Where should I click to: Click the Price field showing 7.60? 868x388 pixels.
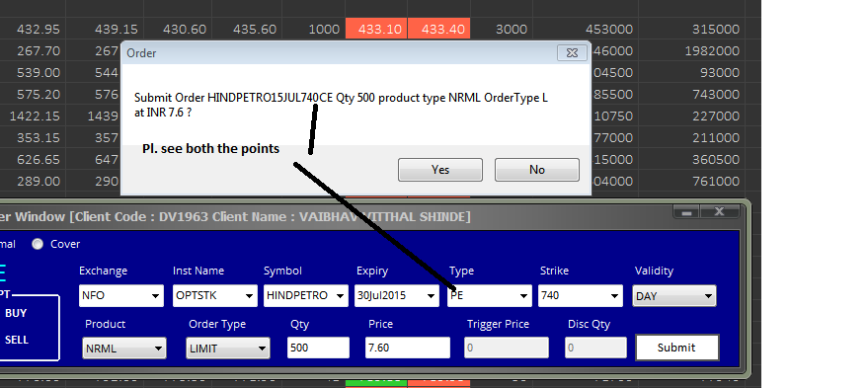click(x=408, y=349)
